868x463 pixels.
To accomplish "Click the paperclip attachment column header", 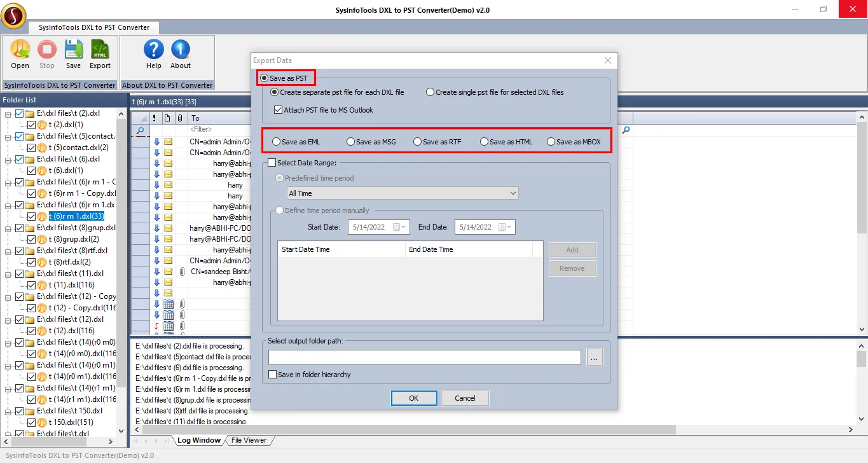I will pos(181,118).
